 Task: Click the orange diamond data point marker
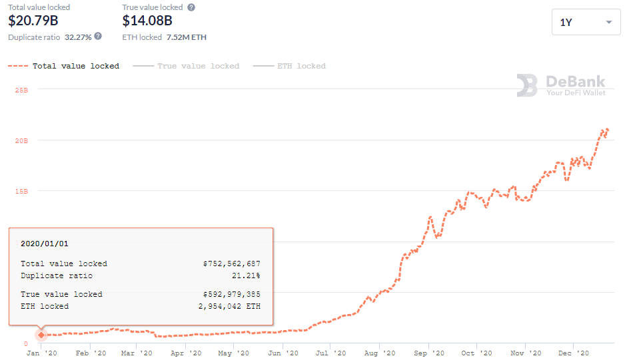tap(41, 335)
